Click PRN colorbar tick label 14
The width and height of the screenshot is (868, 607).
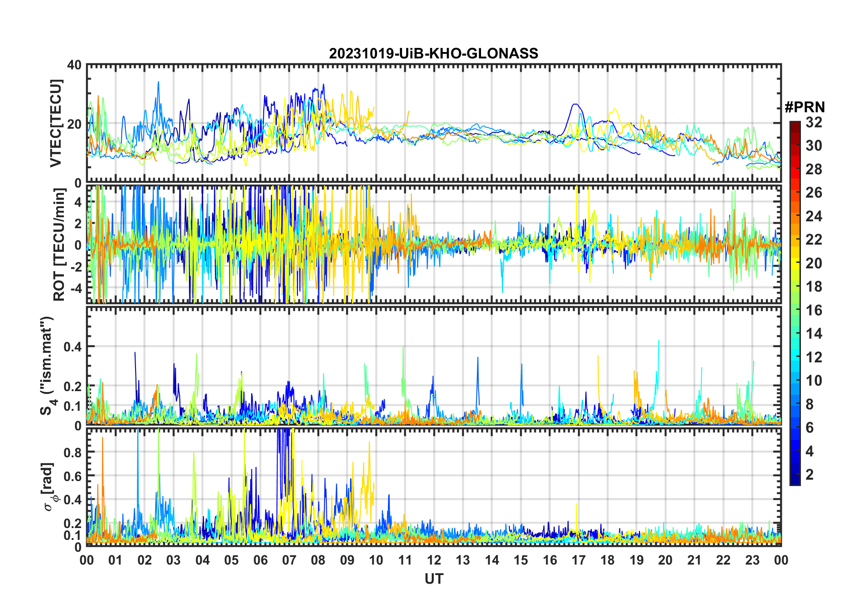pos(814,334)
